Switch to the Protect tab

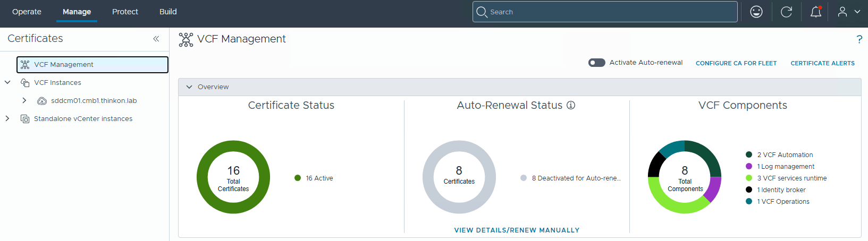pos(125,12)
